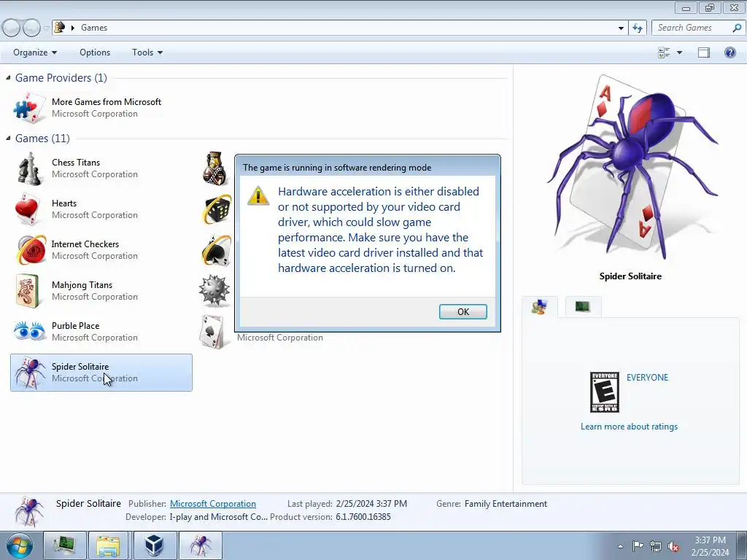Click the dialog title about software rendering

[337, 167]
